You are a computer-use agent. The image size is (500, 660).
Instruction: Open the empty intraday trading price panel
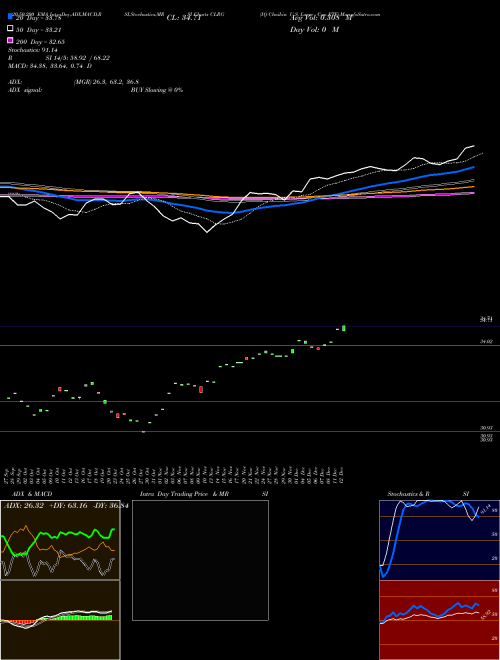(x=200, y=560)
